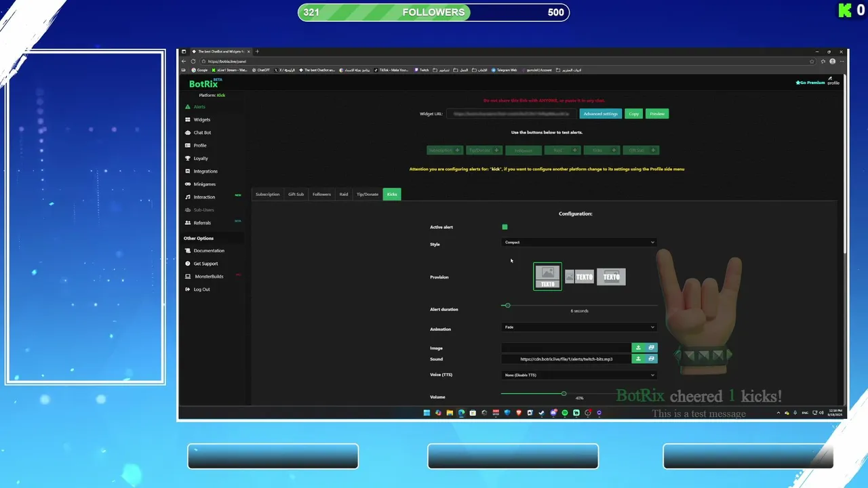Open the Widgets sidebar item
The image size is (868, 488).
tap(198, 119)
